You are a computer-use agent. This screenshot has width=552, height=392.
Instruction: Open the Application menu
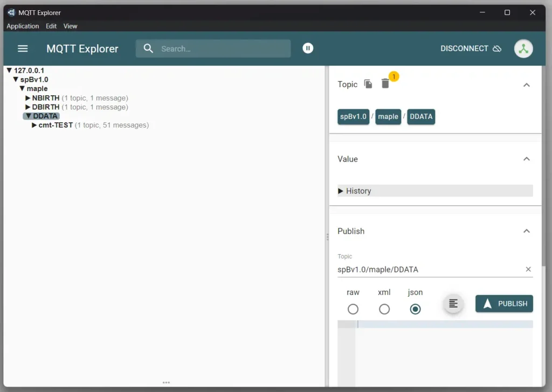tap(23, 26)
